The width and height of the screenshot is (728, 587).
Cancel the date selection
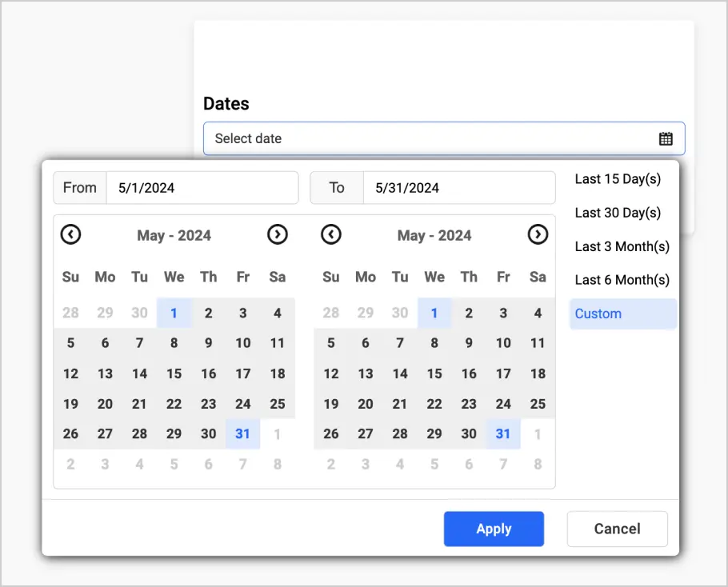[617, 529]
